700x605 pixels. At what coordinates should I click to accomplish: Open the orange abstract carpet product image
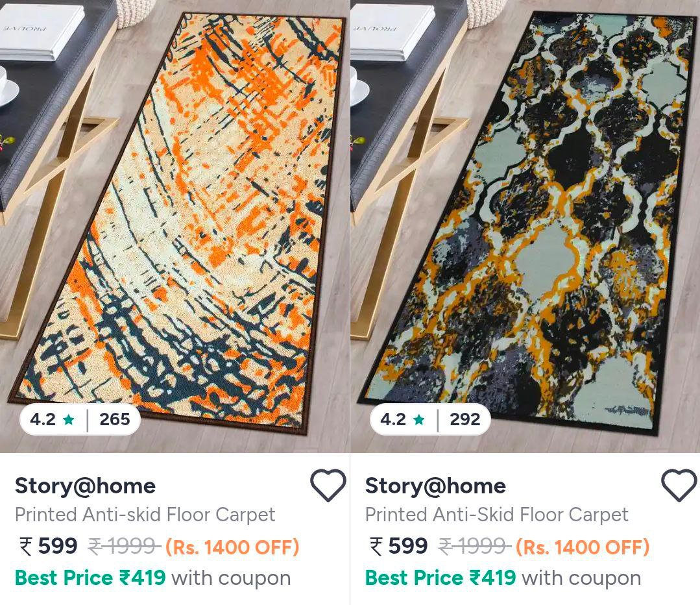coord(175,226)
